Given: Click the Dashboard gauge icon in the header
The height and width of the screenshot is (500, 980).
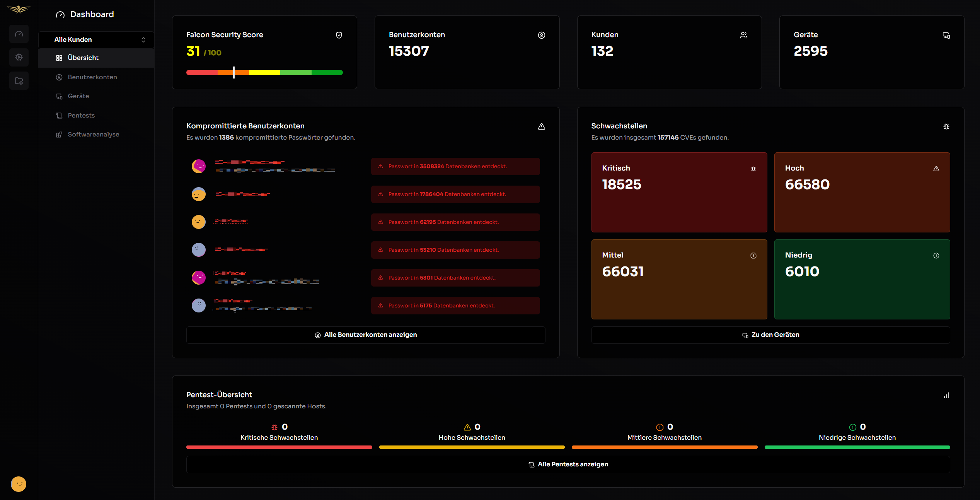Looking at the screenshot, I should (x=60, y=15).
